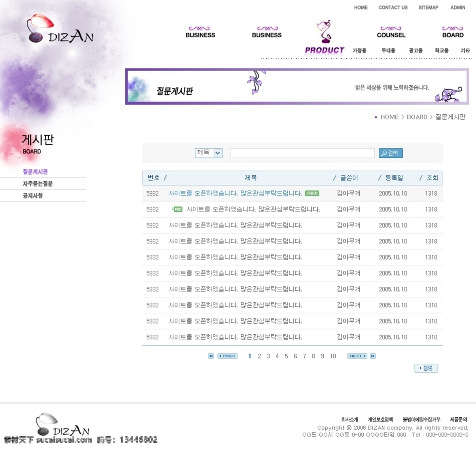This screenshot has width=476, height=449.
Task: Go to page 2 of the board
Action: click(259, 356)
